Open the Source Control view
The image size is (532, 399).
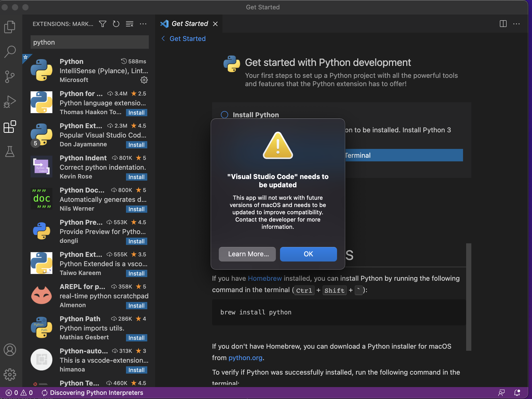tap(10, 77)
